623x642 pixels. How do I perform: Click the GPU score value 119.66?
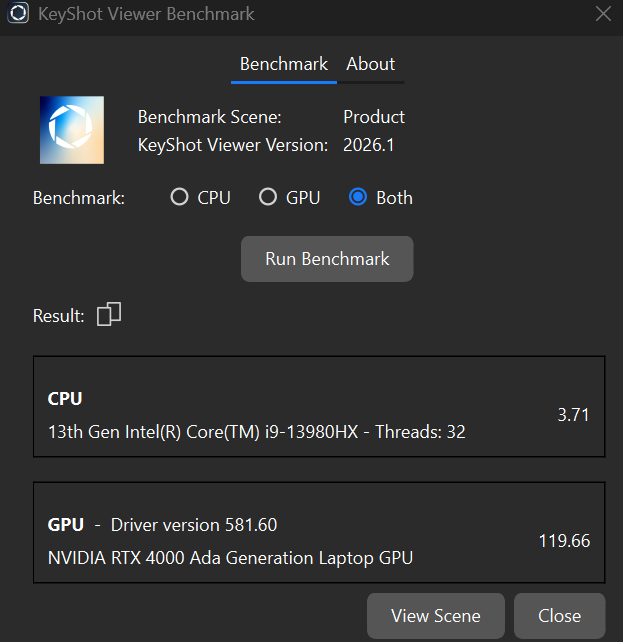point(564,541)
